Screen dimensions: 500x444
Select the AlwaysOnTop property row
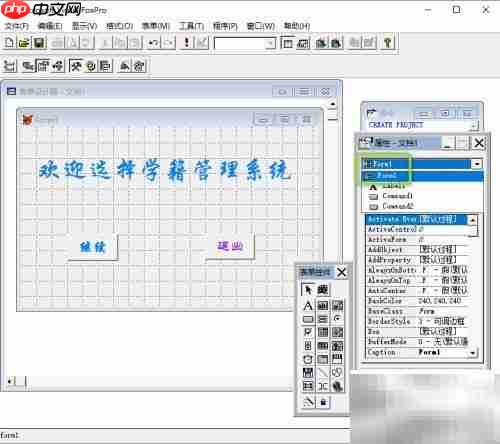(417, 280)
